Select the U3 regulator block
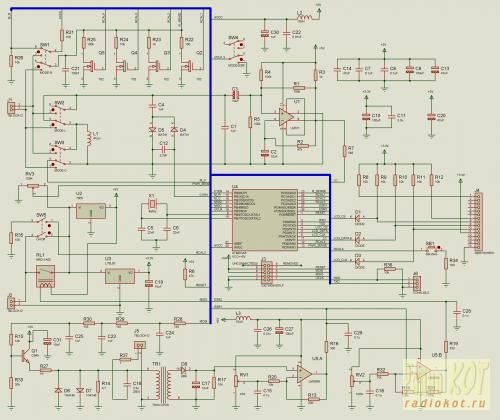This screenshot has height=420, width=500. (120, 276)
